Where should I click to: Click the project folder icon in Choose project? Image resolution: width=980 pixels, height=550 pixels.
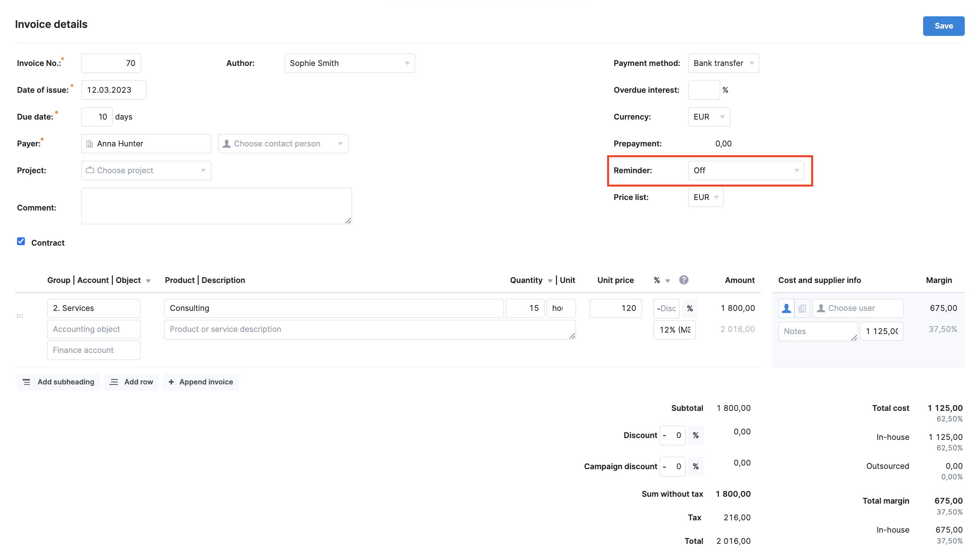[x=90, y=170]
